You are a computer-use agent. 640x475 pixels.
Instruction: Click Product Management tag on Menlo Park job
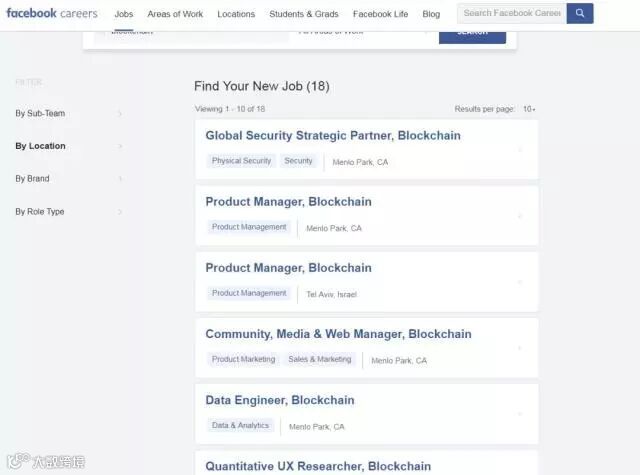pos(249,227)
